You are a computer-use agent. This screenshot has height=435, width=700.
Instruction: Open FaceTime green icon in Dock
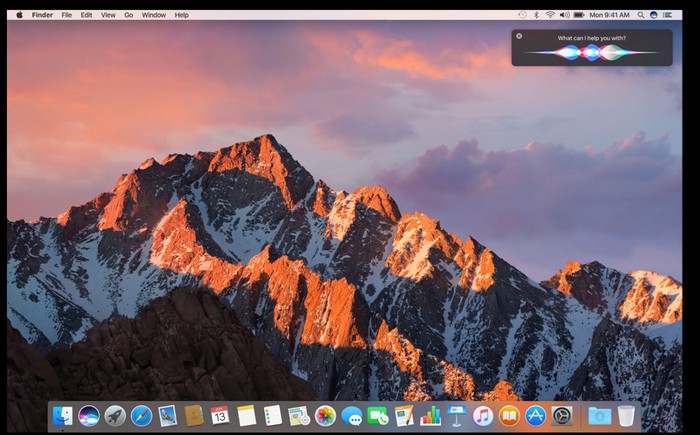point(378,416)
